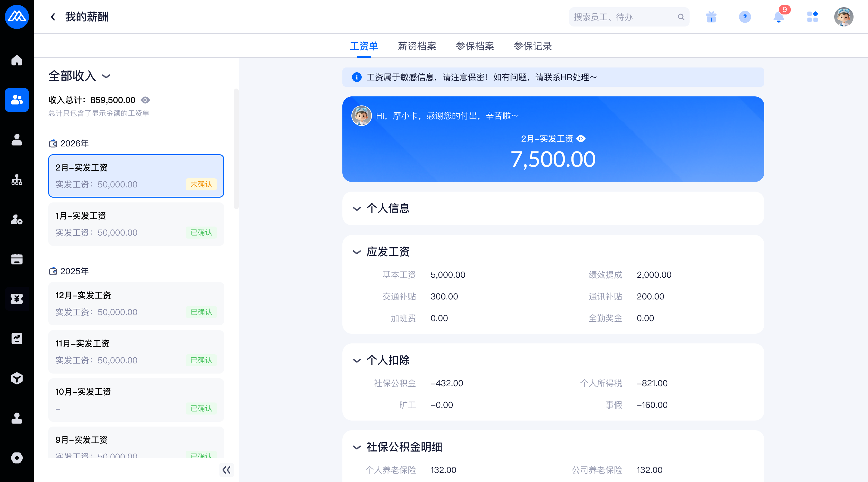This screenshot has width=868, height=482.
Task: Open organization chart icon in sidebar
Action: (17, 180)
